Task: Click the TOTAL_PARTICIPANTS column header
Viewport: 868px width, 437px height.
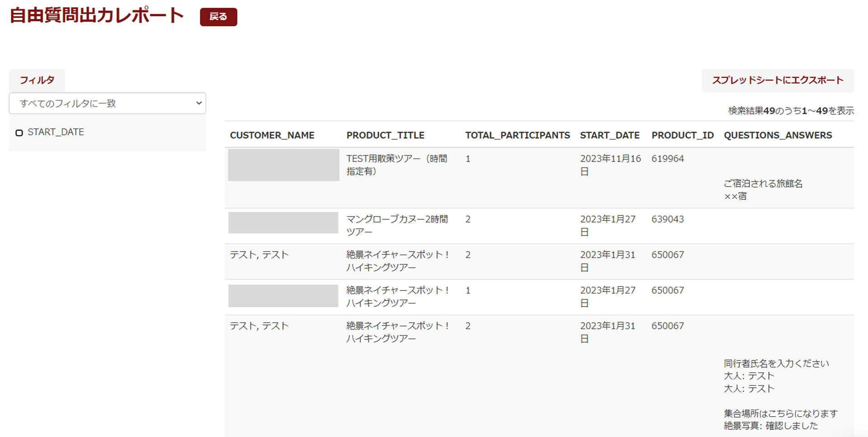Action: coord(517,135)
